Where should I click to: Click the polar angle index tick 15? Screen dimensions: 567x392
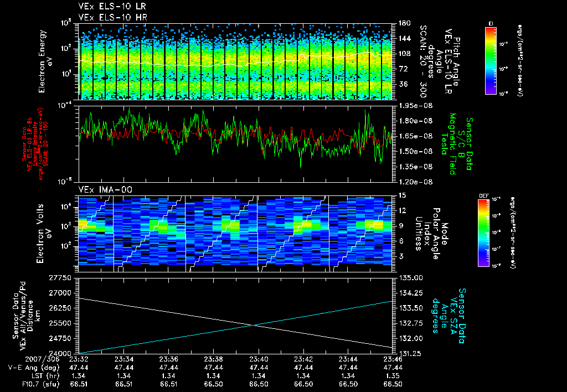[402, 195]
